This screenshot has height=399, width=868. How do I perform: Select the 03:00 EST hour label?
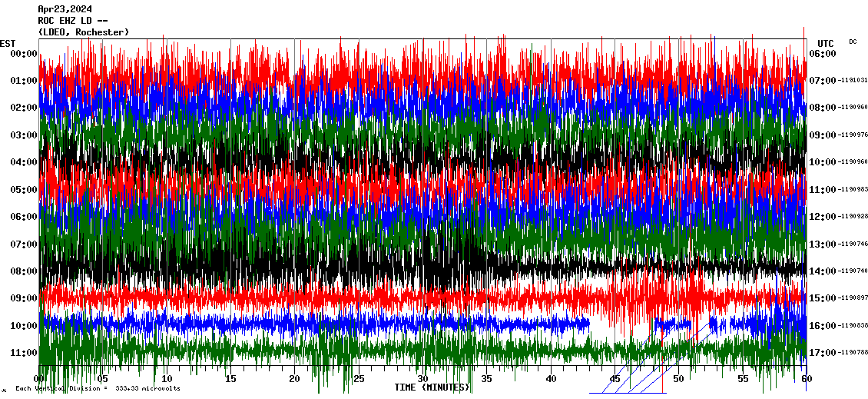click(x=24, y=135)
